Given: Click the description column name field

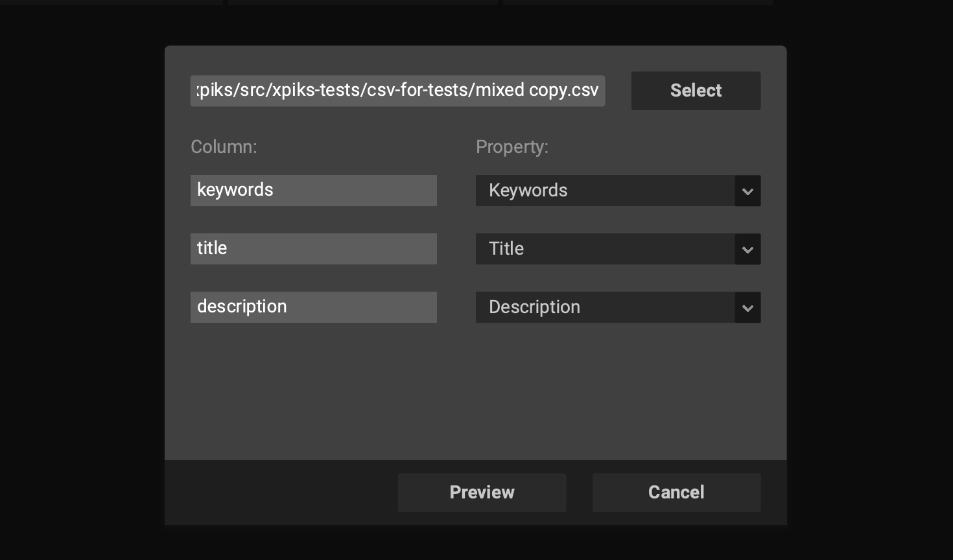Looking at the screenshot, I should pos(314,307).
